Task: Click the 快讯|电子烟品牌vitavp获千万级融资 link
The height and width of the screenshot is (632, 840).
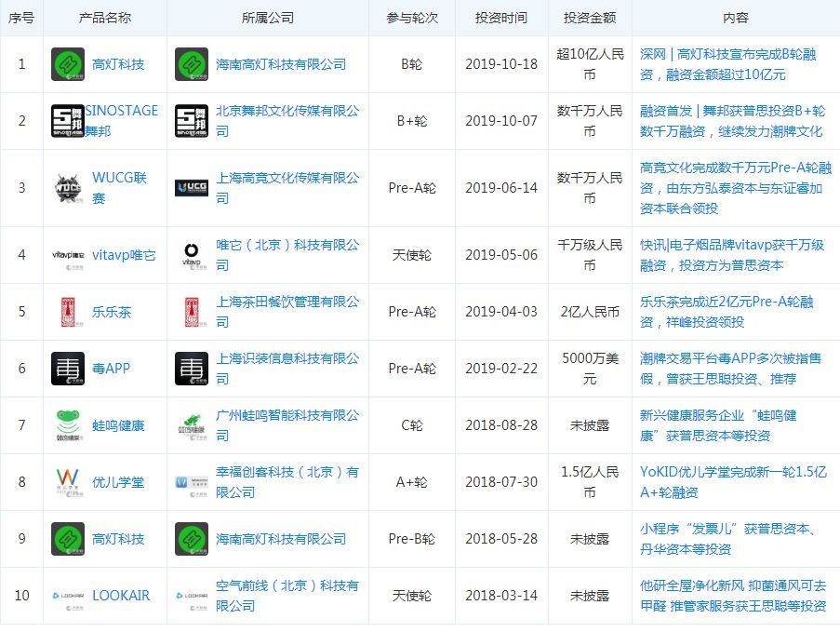Action: coord(732,255)
